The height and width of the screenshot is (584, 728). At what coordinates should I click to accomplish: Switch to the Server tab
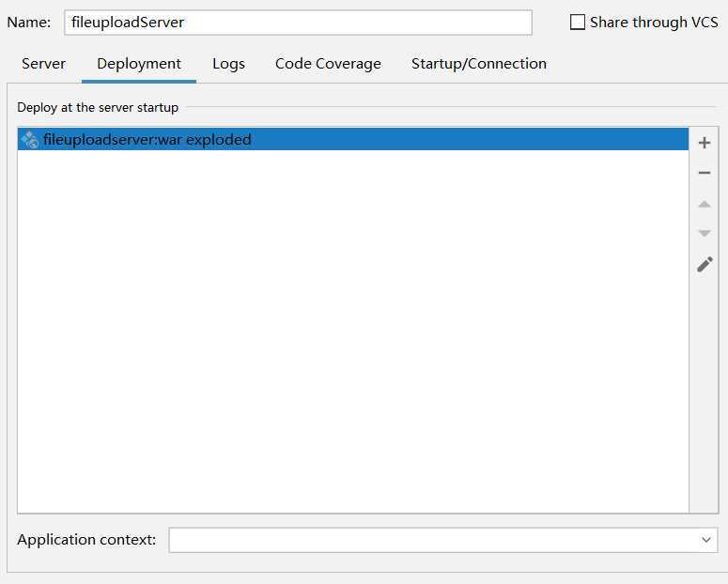tap(43, 64)
